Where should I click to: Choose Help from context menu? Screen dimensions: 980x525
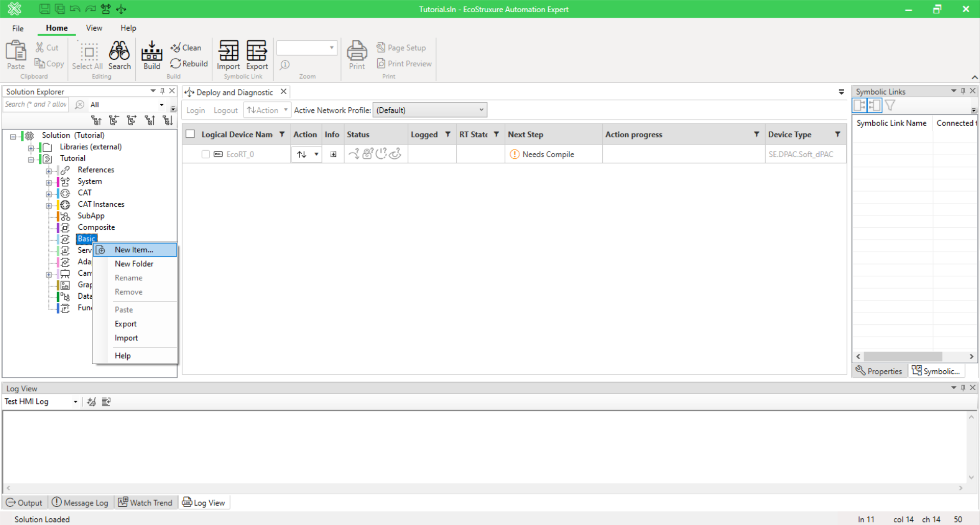point(135,356)
